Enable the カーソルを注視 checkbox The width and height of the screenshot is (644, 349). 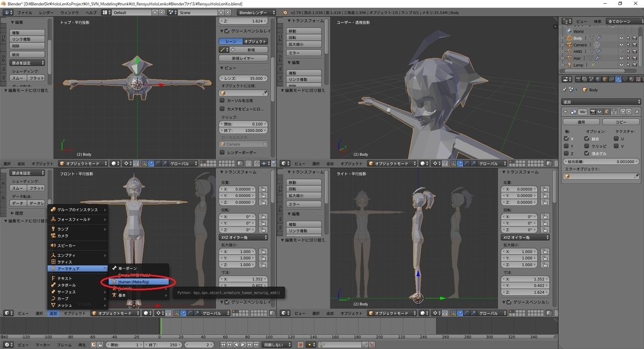(x=222, y=100)
